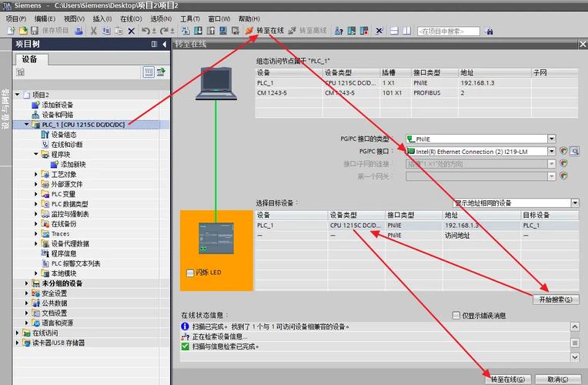The width and height of the screenshot is (588, 385).
Task: Click the 取消(C) button
Action: (x=558, y=380)
